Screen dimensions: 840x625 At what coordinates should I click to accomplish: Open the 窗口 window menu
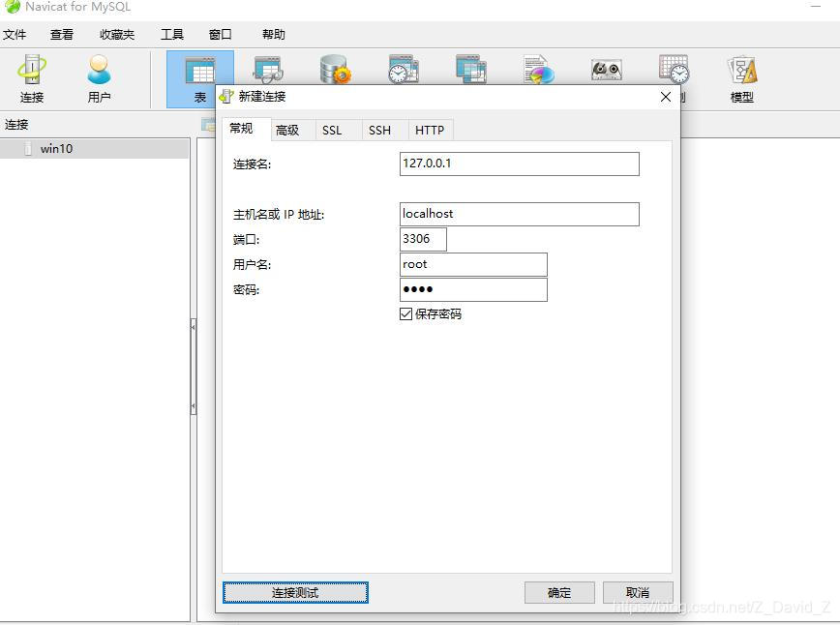coord(221,34)
